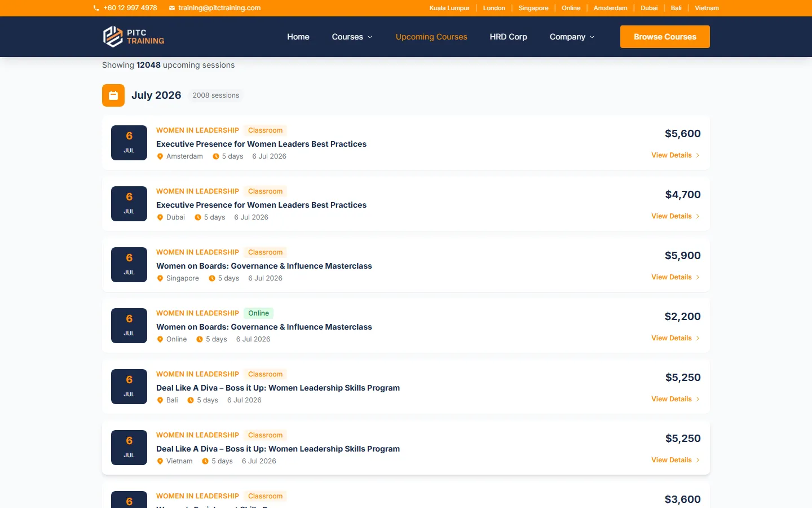
Task: Click location pin icon in Online session row
Action: coord(160,339)
